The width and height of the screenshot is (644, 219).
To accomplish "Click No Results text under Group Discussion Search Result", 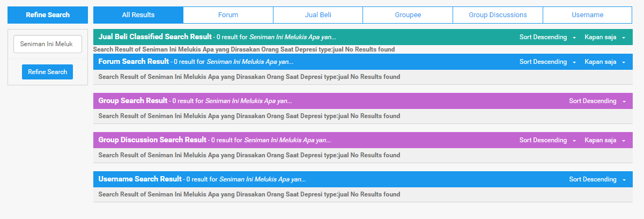I will tap(249, 156).
